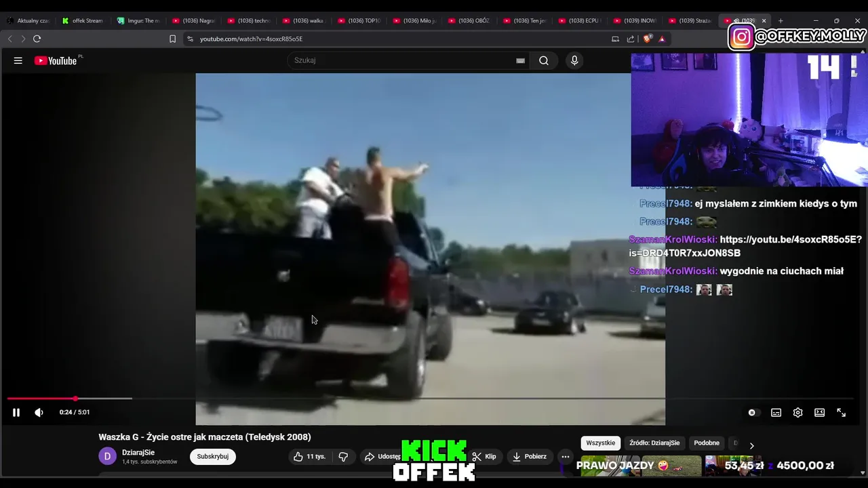The height and width of the screenshot is (488, 868).
Task: Mute the video volume
Action: click(39, 412)
